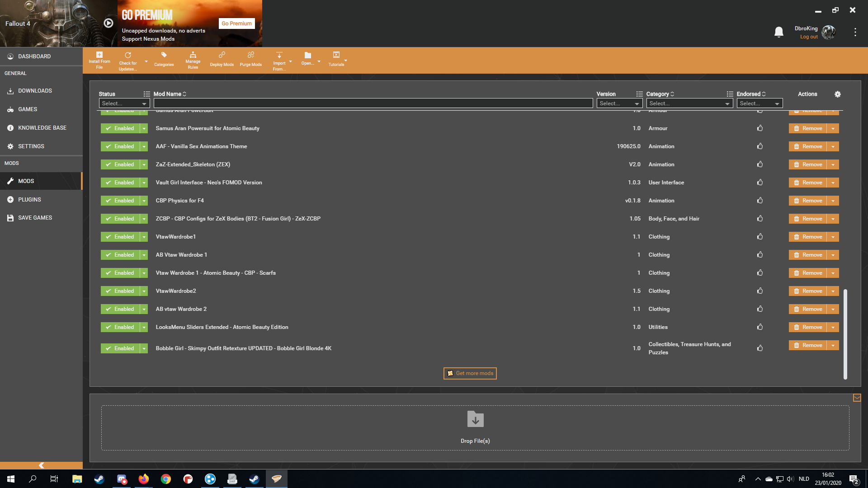Click the Get more mods button
Screen dimensions: 868x488
(x=470, y=373)
